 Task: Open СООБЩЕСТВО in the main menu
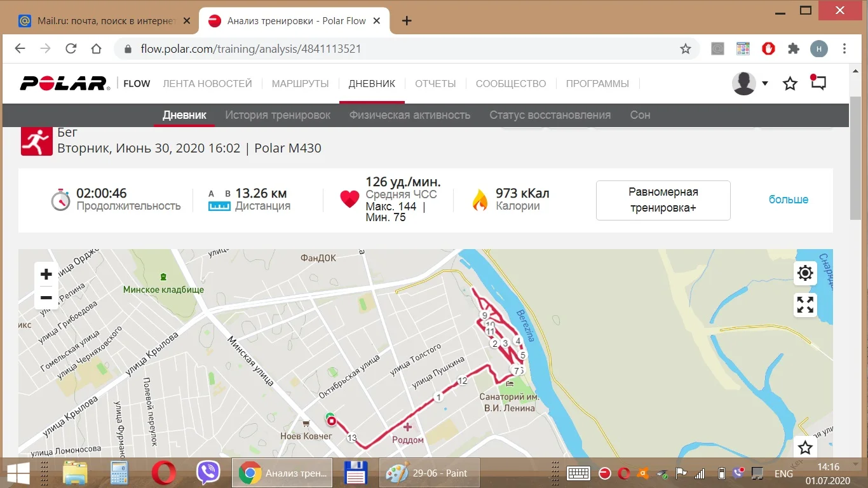511,83
